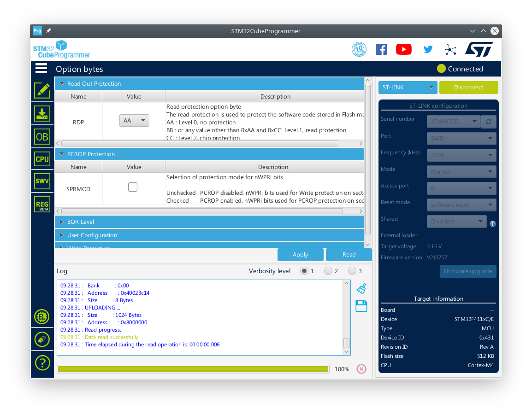Save the log with floppy icon
532x415 pixels.
point(361,306)
